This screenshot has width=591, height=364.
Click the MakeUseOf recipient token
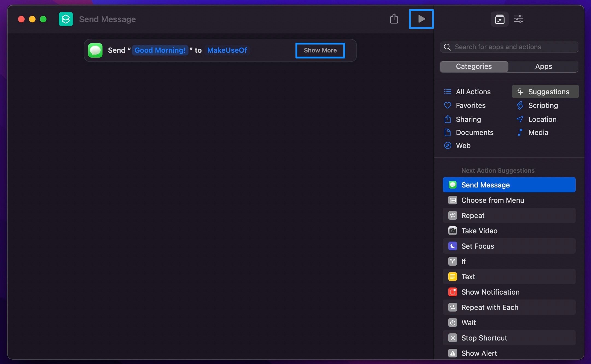(227, 50)
